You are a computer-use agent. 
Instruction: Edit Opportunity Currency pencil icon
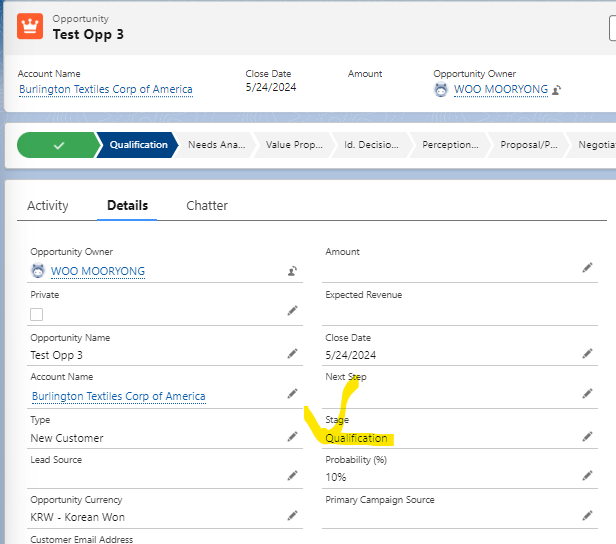pyautogui.click(x=292, y=515)
